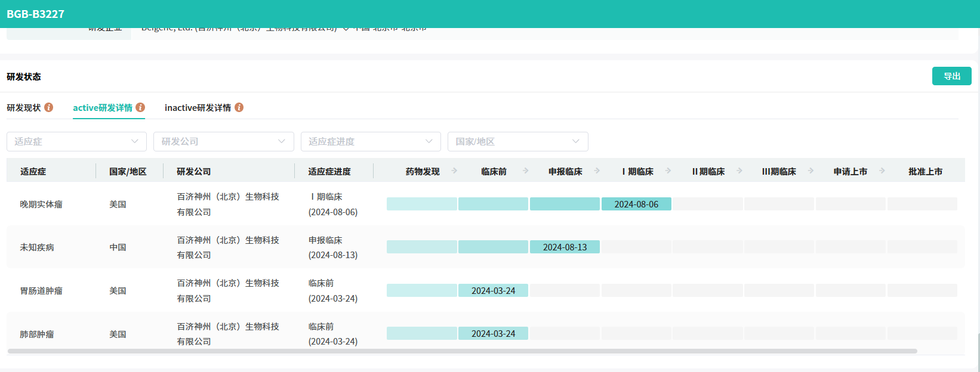980x372 pixels.
Task: Click the 2024-08-06 I期临床 progress bar
Action: (x=636, y=204)
